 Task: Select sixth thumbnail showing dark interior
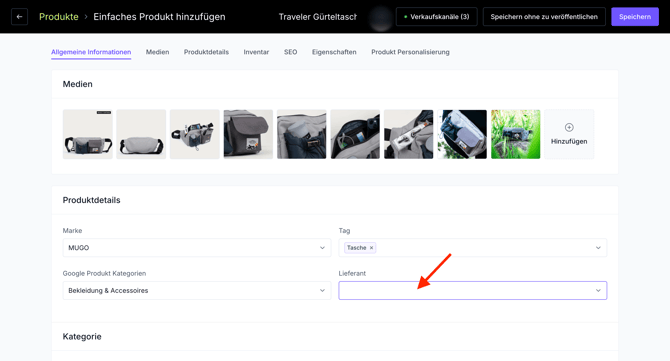(355, 134)
